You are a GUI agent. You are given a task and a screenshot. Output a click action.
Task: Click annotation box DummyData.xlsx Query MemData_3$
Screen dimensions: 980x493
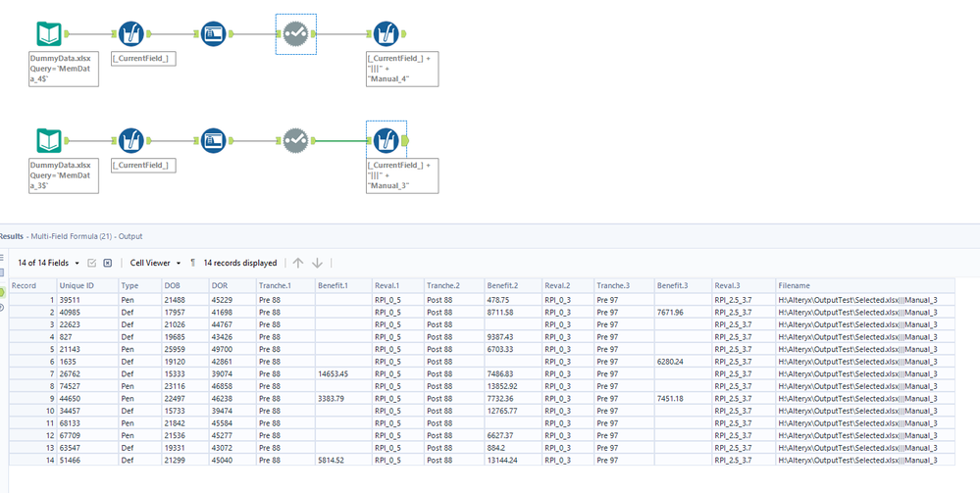64,175
